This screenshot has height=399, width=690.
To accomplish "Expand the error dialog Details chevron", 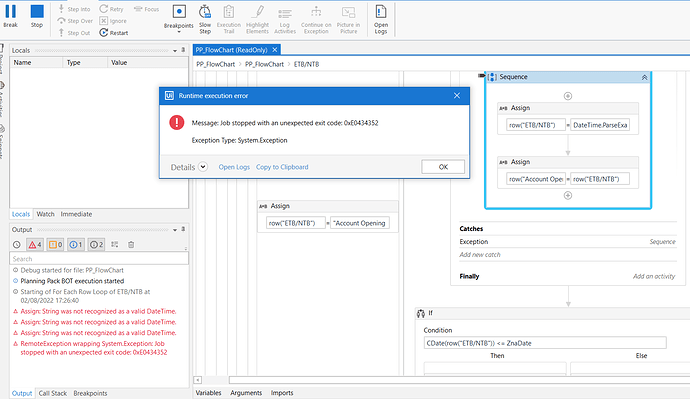I will [203, 167].
